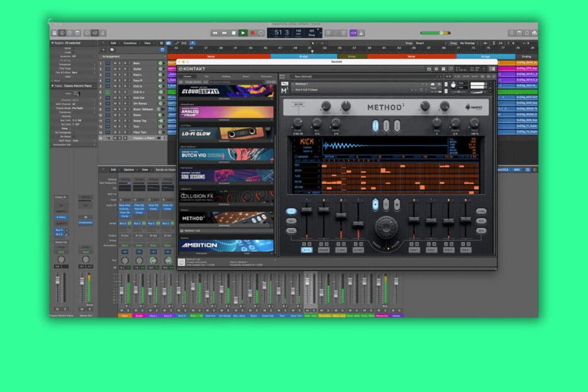Select the KICK channel button in Method 1
This screenshot has width=588, height=392.
click(x=307, y=250)
